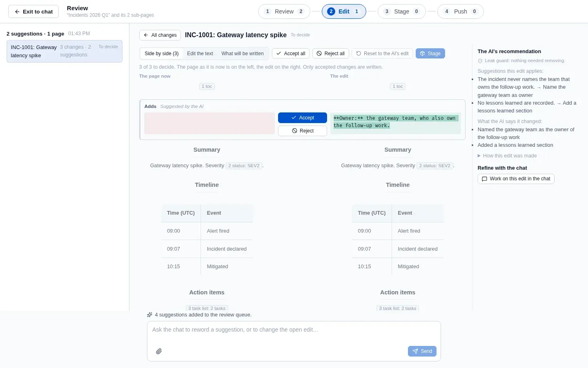
Task: Reset to the AI's edit
Action: [x=382, y=54]
